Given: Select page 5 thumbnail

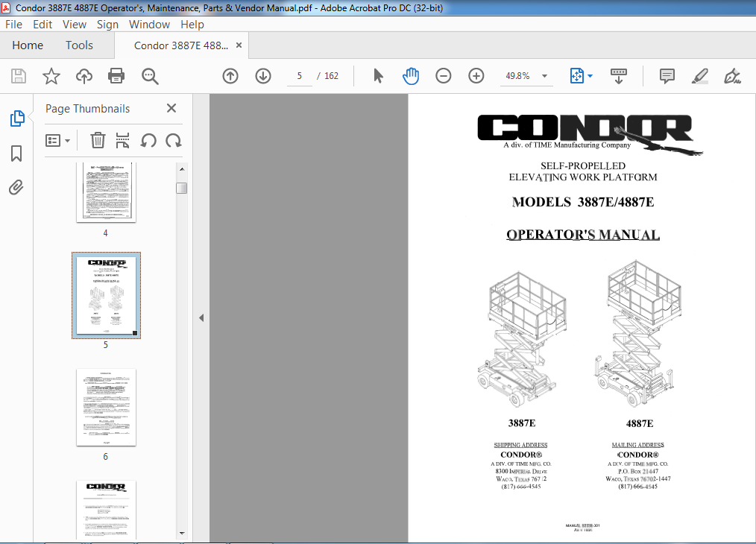Looking at the screenshot, I should [x=106, y=295].
